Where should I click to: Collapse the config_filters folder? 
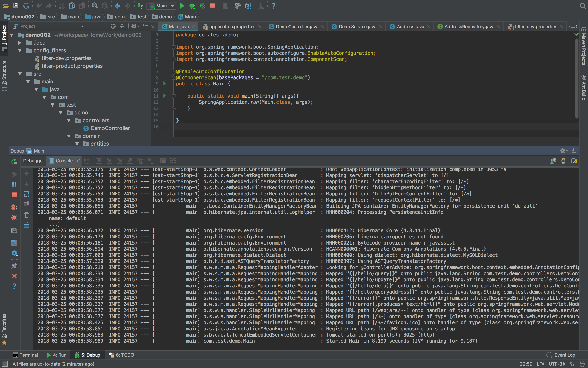20,51
